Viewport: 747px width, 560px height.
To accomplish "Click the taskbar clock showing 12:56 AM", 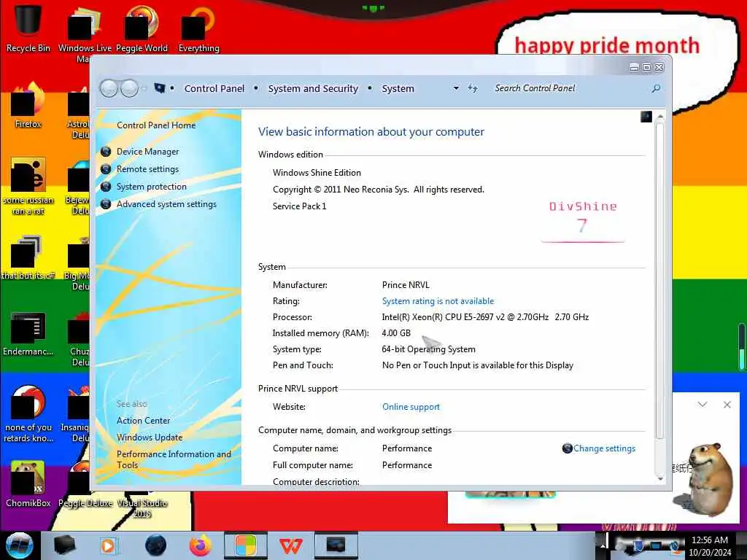I will tap(709, 545).
